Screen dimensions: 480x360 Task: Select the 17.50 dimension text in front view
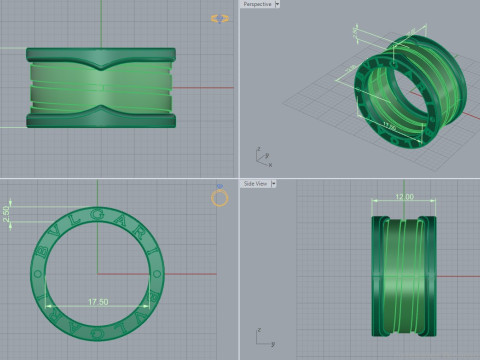98,302
